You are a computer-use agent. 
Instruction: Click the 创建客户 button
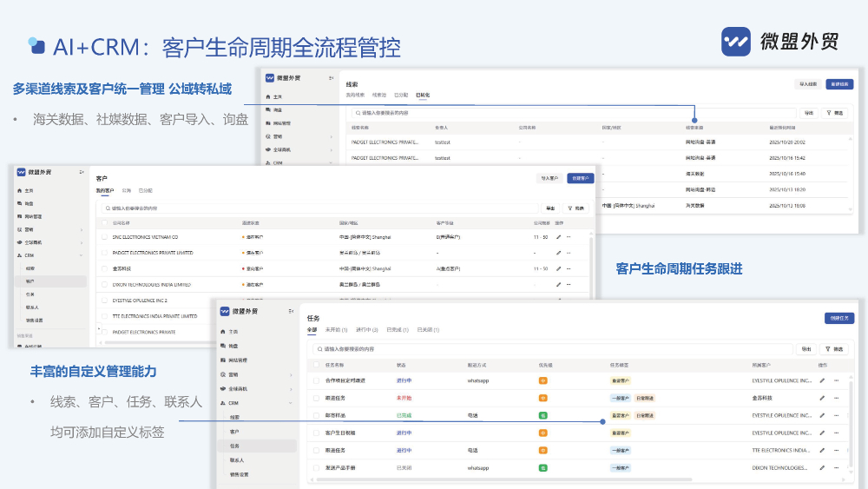pyautogui.click(x=580, y=178)
